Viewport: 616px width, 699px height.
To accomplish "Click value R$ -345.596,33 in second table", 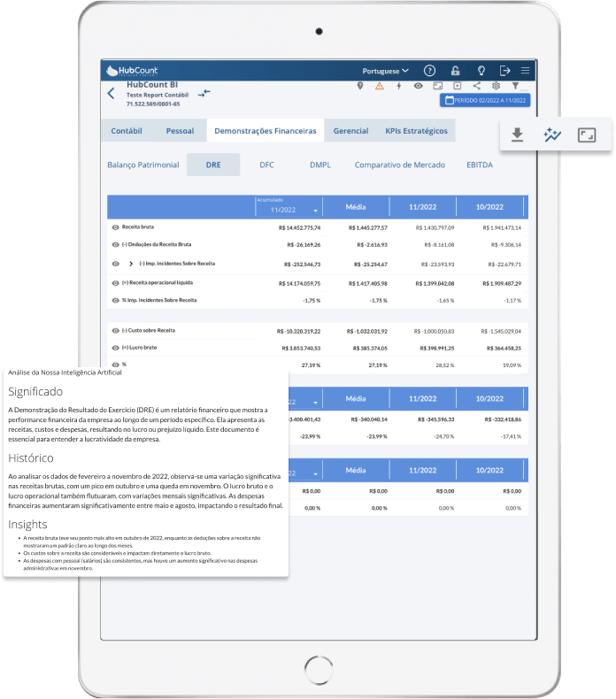I will 435,419.
